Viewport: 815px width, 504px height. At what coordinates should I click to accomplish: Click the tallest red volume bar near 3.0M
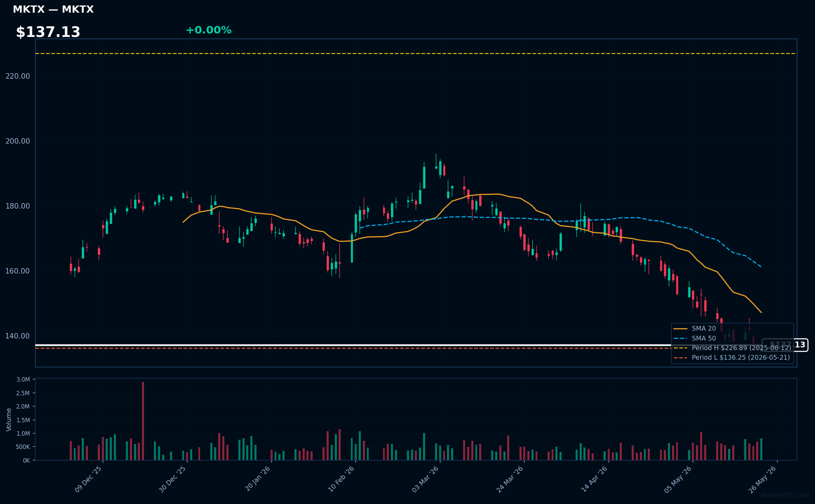point(143,421)
